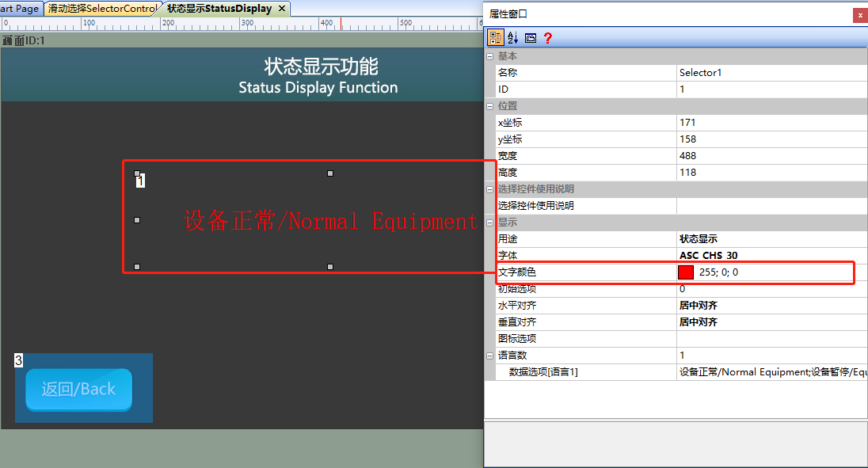Collapse the 基本 property group
Image resolution: width=868 pixels, height=468 pixels.
490,56
